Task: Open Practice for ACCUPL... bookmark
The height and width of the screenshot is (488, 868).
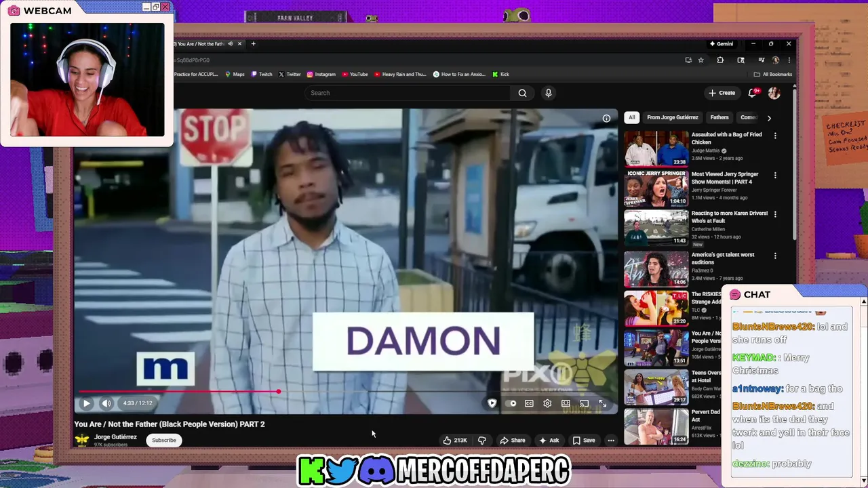Action: pos(196,75)
